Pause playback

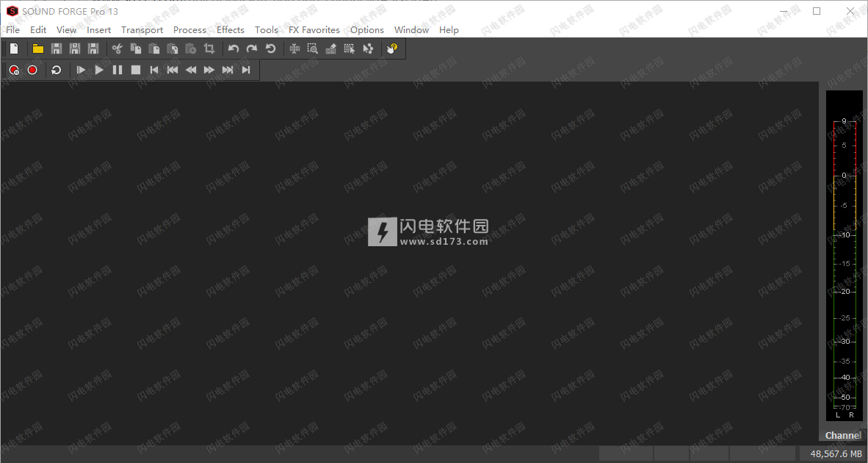117,70
